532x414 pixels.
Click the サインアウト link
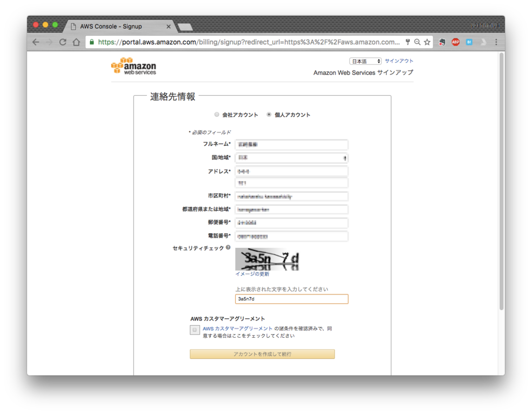(398, 61)
